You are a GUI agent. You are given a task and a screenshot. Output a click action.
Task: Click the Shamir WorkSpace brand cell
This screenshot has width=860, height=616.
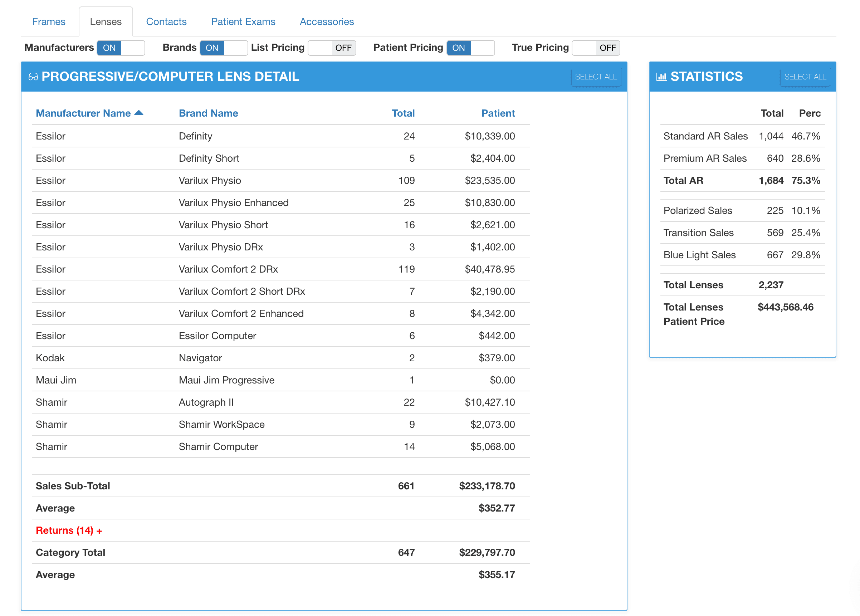coord(221,424)
